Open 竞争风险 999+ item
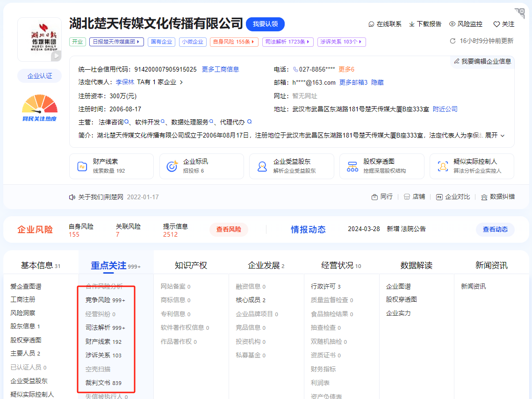The image size is (532, 399). point(105,300)
